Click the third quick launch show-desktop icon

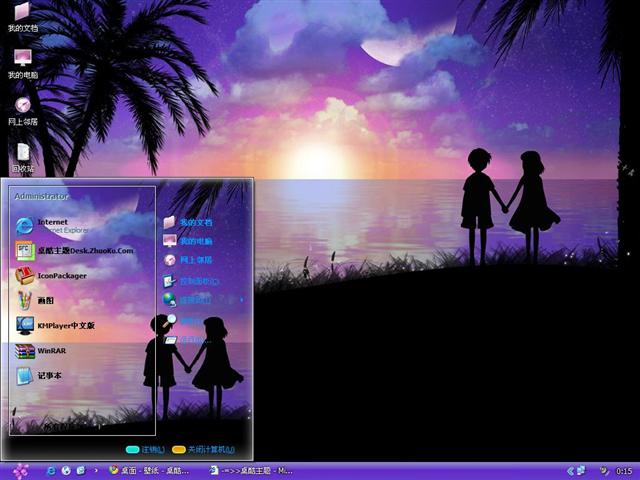[x=81, y=471]
